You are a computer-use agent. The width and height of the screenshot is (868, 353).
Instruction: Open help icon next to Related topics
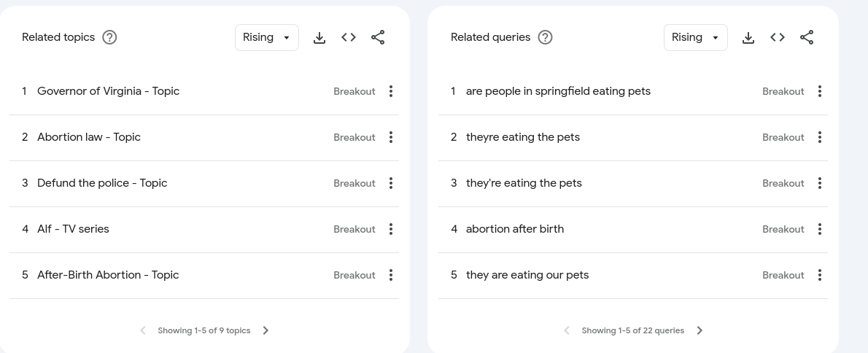click(109, 38)
